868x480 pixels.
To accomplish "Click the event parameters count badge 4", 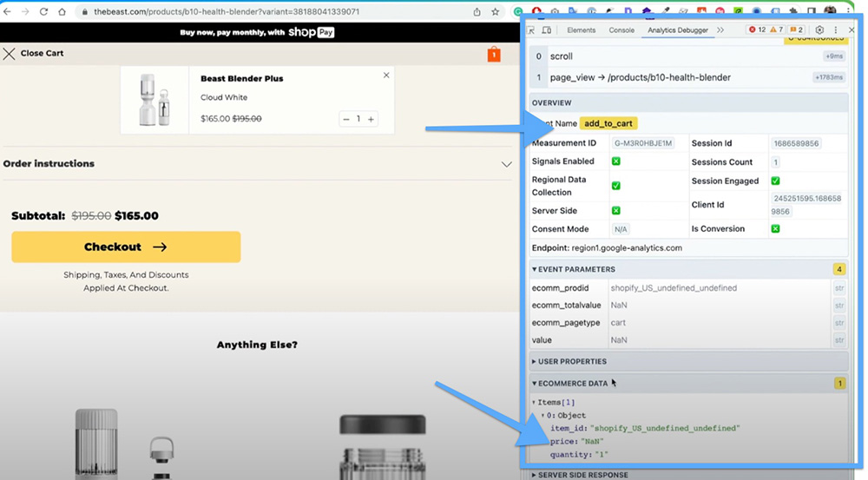I will [x=839, y=270].
